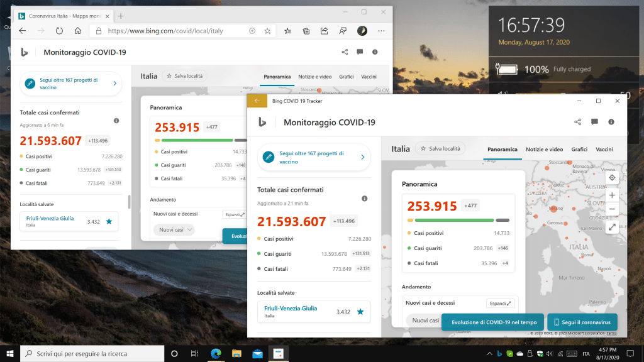The width and height of the screenshot is (644, 362).
Task: Click the refresh button in the Edge browser
Action: pyautogui.click(x=59, y=30)
